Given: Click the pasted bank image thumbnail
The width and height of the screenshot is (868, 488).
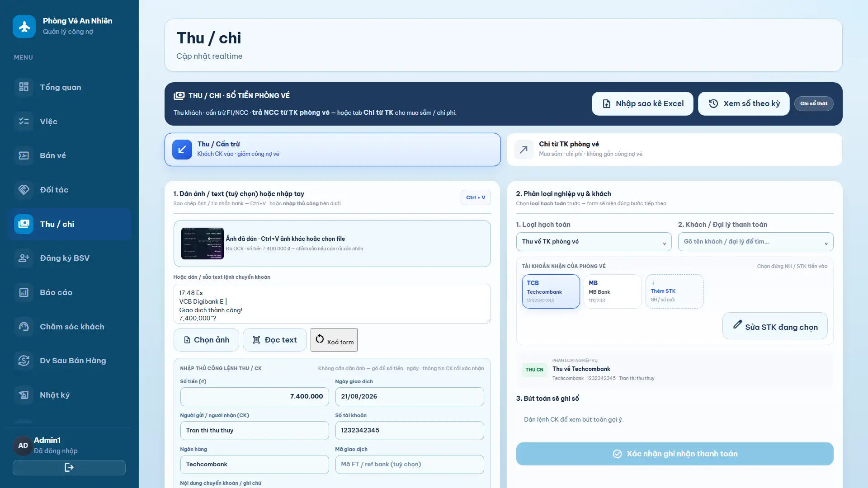Looking at the screenshot, I should 202,244.
